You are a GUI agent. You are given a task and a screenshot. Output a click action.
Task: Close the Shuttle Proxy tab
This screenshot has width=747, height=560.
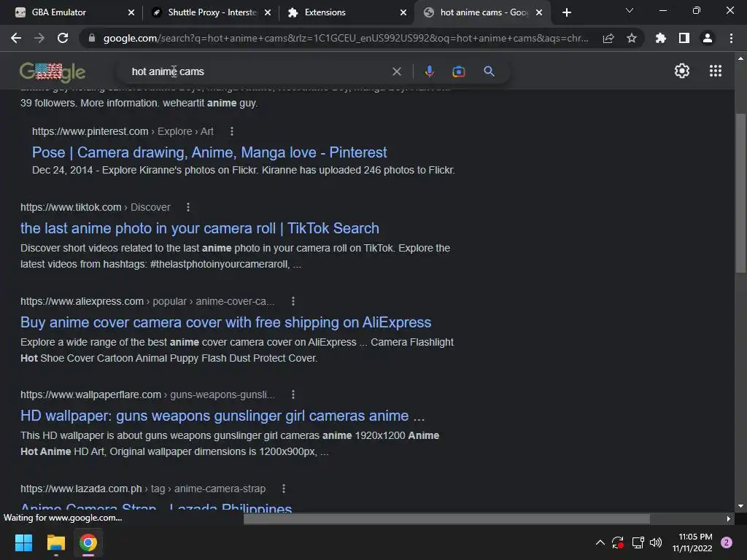(268, 12)
